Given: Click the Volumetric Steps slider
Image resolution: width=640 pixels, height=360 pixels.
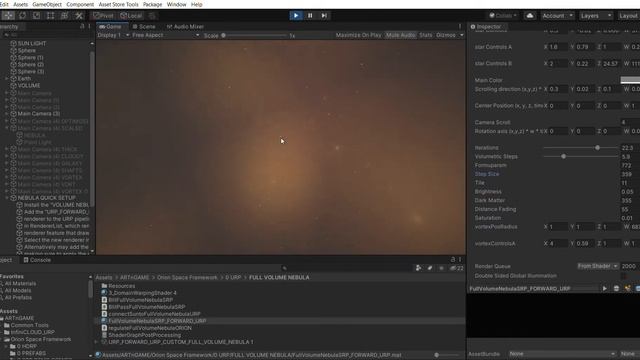Looking at the screenshot, I should pos(581,156).
